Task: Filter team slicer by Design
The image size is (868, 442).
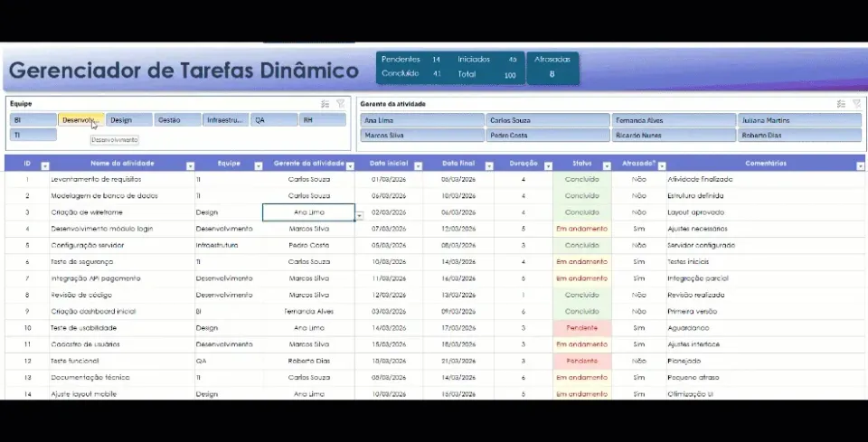Action: tap(129, 120)
